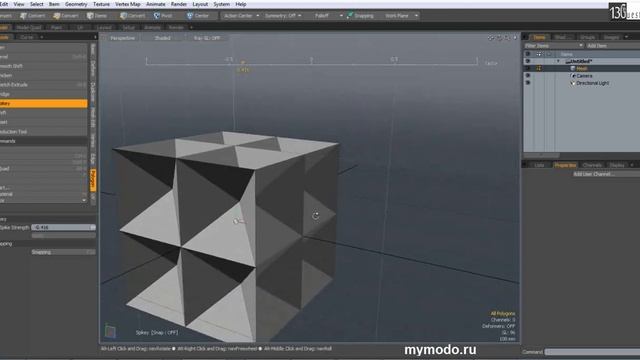Open the Polygon vertical tab
The width and height of the screenshot is (640, 360).
click(93, 180)
